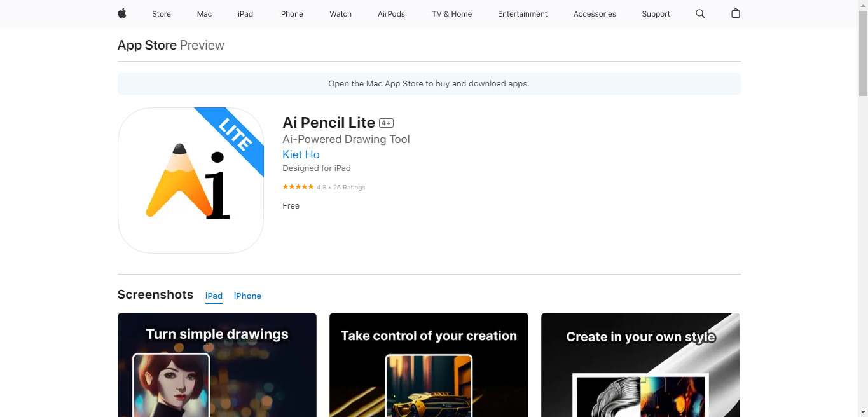Select the iPad screenshots tab
The height and width of the screenshot is (417, 868).
[x=214, y=296]
